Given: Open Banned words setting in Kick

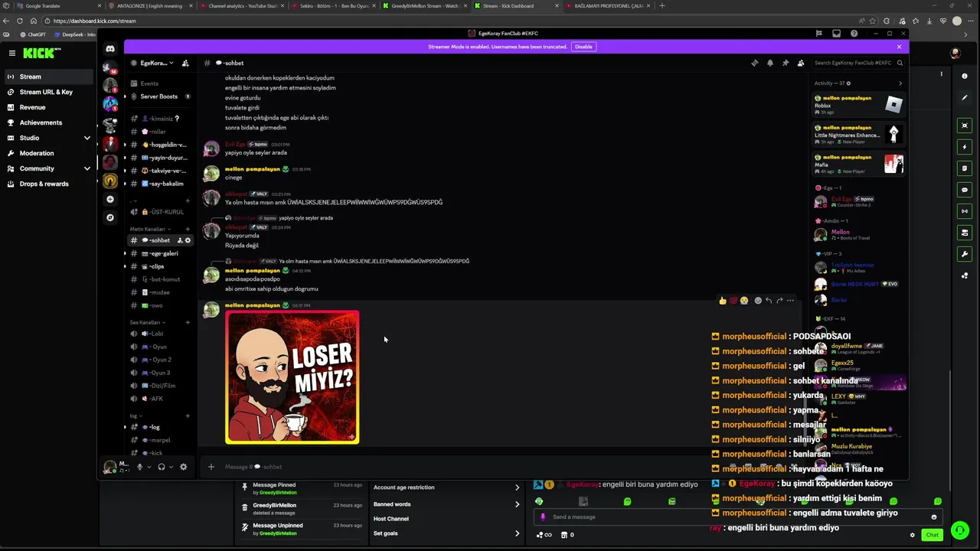Looking at the screenshot, I should (446, 504).
